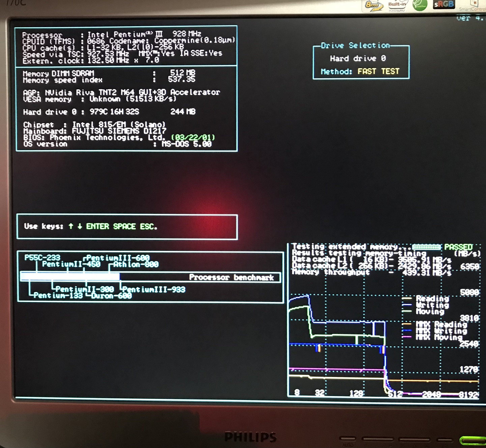Click the memory test progress bar
The image size is (486, 448).
pyautogui.click(x=426, y=247)
